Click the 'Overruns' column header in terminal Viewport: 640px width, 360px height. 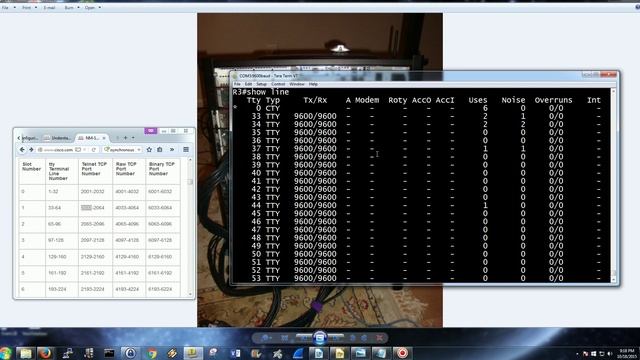[553, 100]
